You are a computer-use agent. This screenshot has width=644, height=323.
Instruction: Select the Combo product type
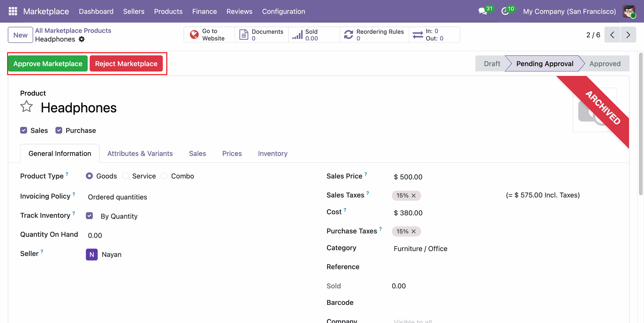pos(164,176)
